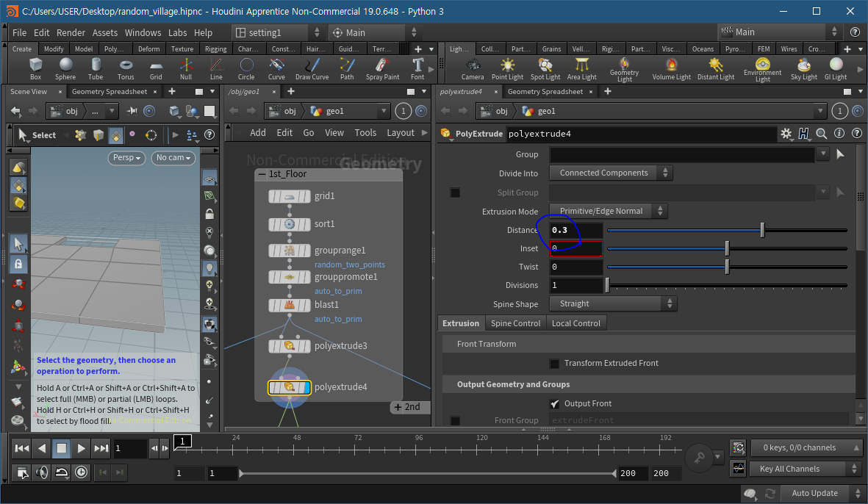Add a Point Light from shelf
This screenshot has width=868, height=504.
click(x=507, y=68)
